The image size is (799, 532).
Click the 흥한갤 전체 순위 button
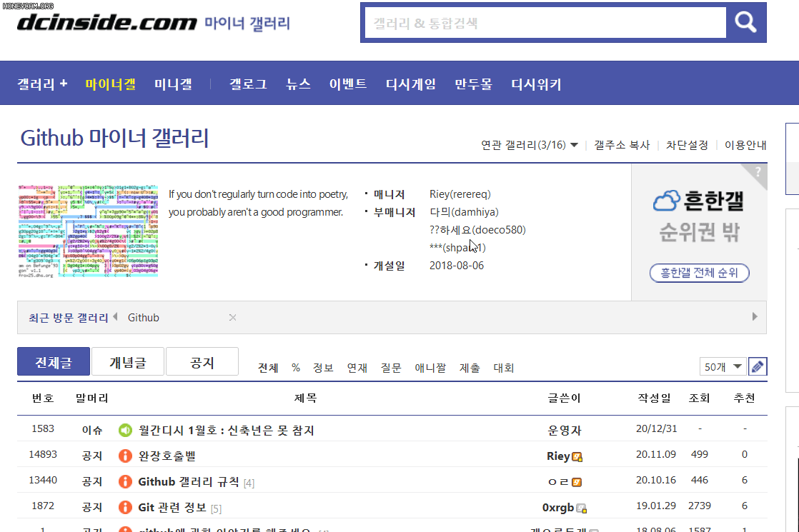coord(699,273)
